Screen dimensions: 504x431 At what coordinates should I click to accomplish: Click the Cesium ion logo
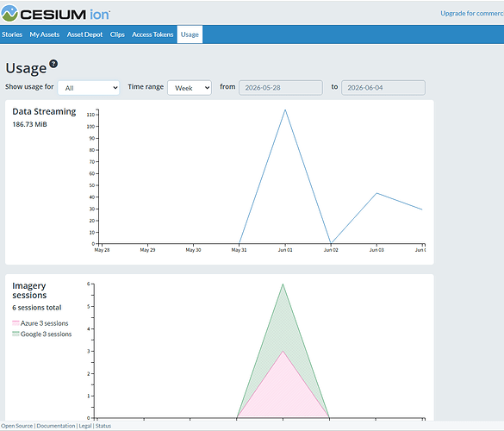pos(56,14)
